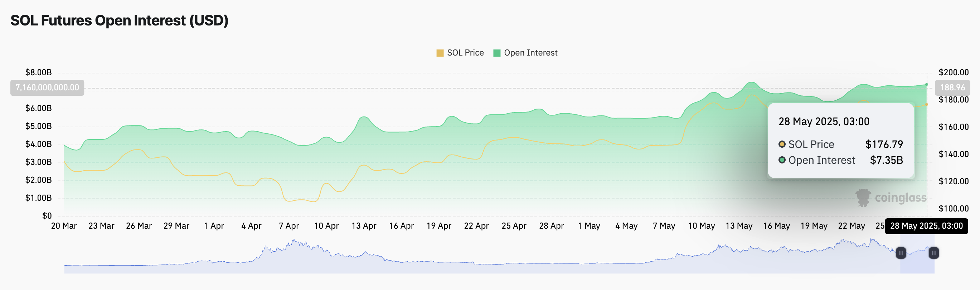Screen dimensions: 980x290
Task: Click the coinglass watermark mascot icon
Action: coord(863,198)
